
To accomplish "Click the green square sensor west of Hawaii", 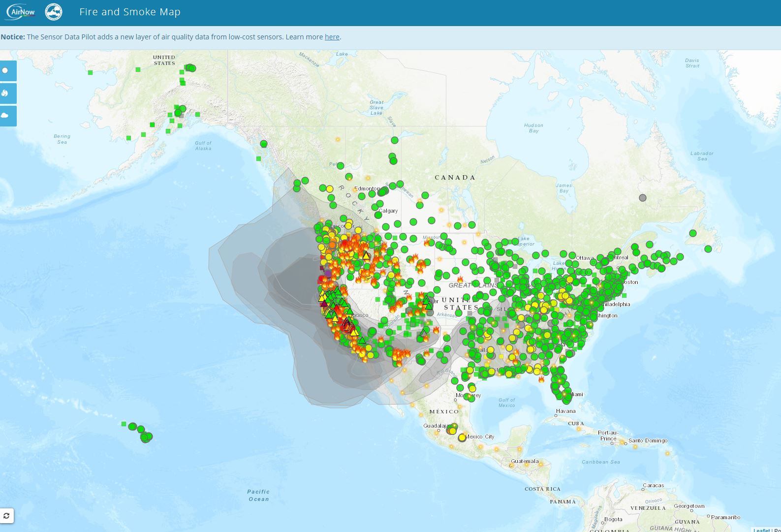I will click(x=124, y=424).
